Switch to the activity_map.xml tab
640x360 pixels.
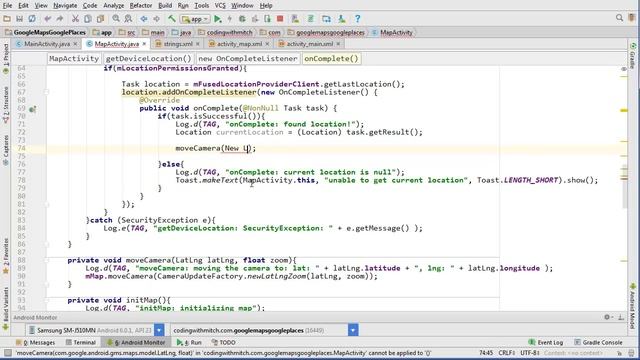tap(239, 44)
